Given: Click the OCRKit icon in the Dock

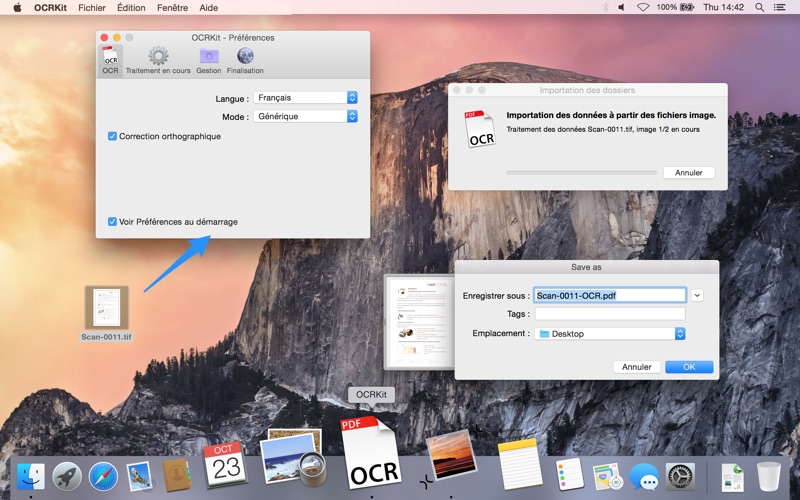Looking at the screenshot, I should point(370,453).
